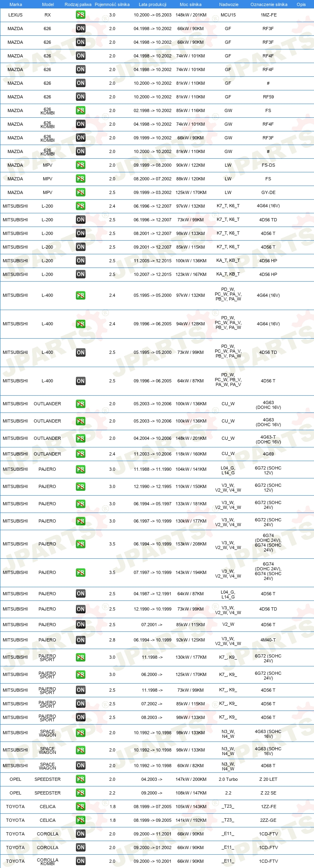Click the PB icon for L-400 94kW / 128KM
Screen dimensions: 314x868
point(81,324)
